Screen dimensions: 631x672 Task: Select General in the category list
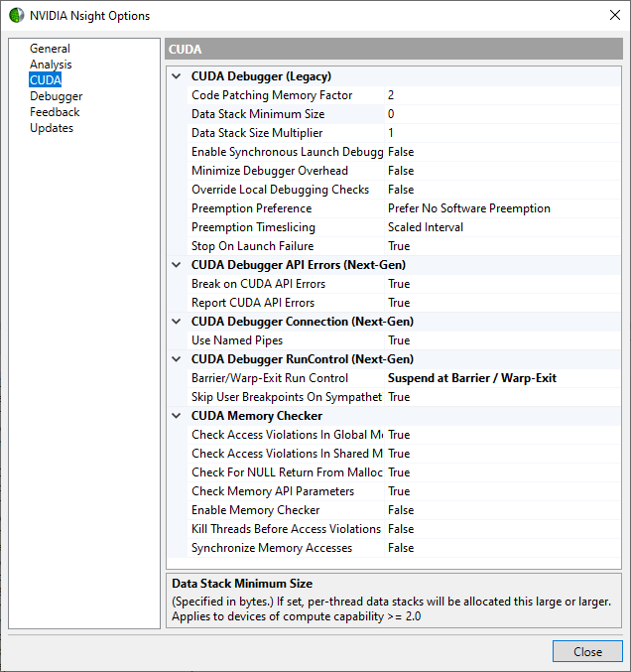pyautogui.click(x=50, y=49)
